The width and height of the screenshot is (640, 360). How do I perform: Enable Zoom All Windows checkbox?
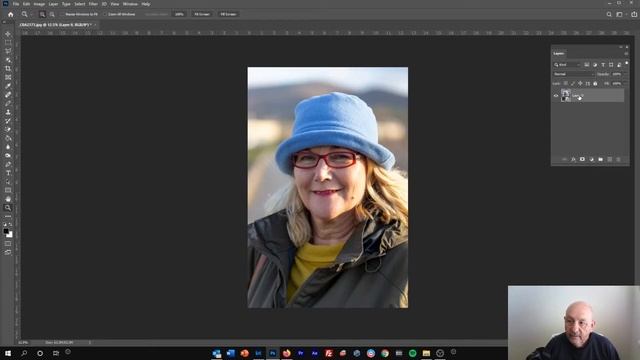[x=105, y=14]
